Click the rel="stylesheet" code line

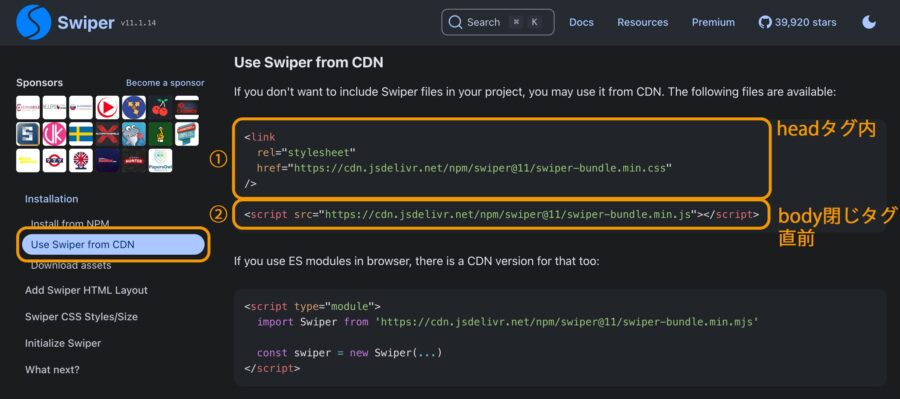307,153
